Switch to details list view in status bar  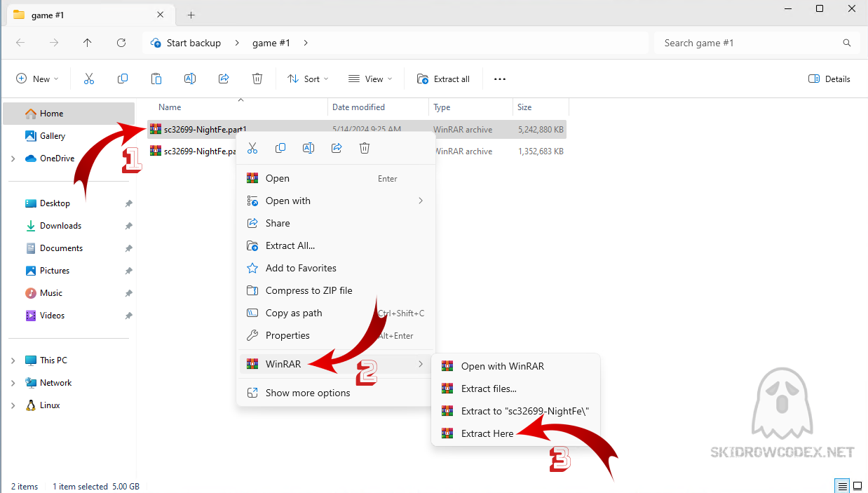(x=841, y=486)
